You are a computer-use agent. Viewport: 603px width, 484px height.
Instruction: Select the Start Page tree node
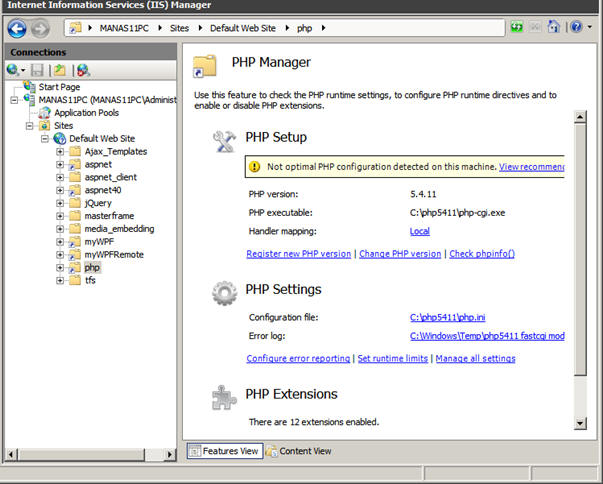click(59, 87)
